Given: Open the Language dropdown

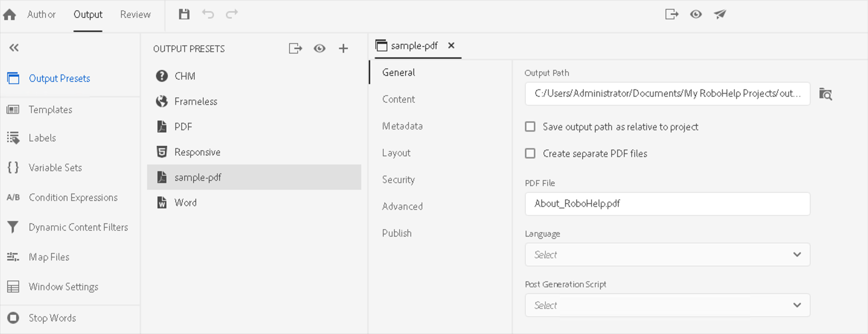Looking at the screenshot, I should 667,255.
